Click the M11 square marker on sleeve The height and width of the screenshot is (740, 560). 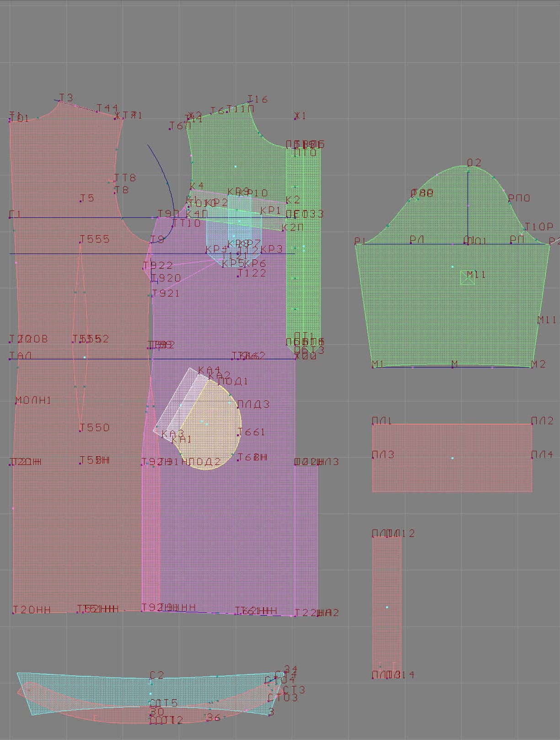[467, 278]
